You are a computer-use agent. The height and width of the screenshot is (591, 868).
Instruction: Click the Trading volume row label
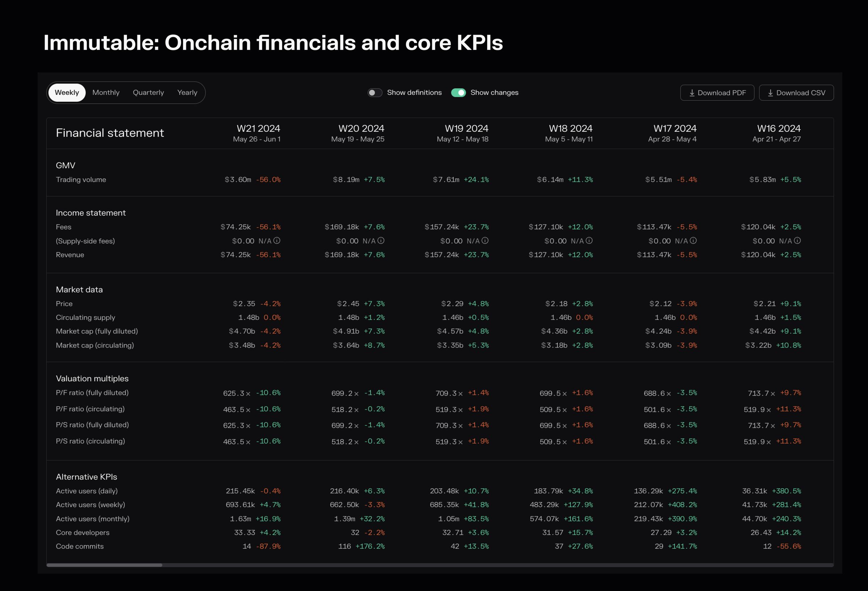81,180
